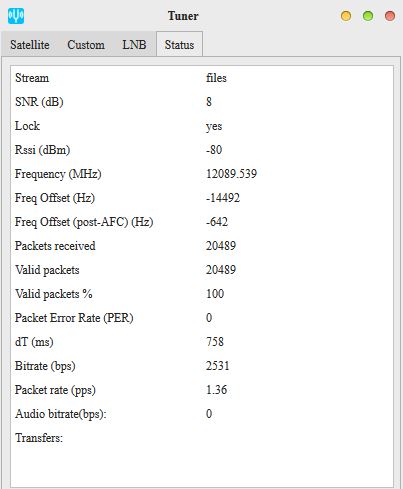Select the Status tab

pyautogui.click(x=179, y=44)
